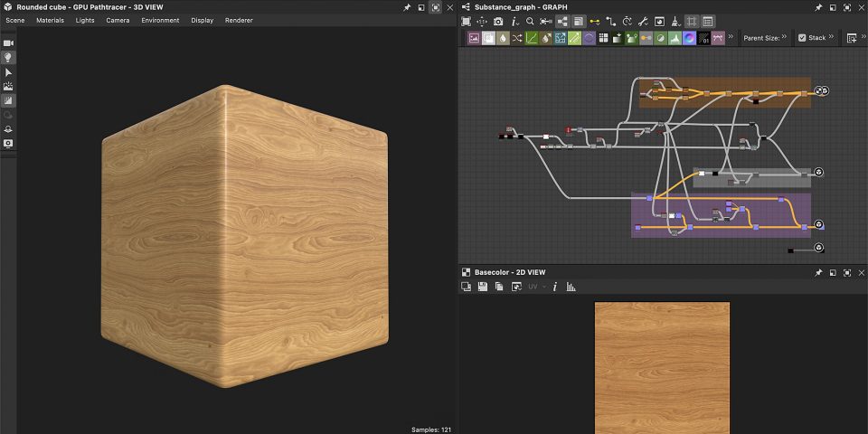This screenshot has height=434, width=868.
Task: Click the Basecolor wood texture preview
Action: coord(661,367)
